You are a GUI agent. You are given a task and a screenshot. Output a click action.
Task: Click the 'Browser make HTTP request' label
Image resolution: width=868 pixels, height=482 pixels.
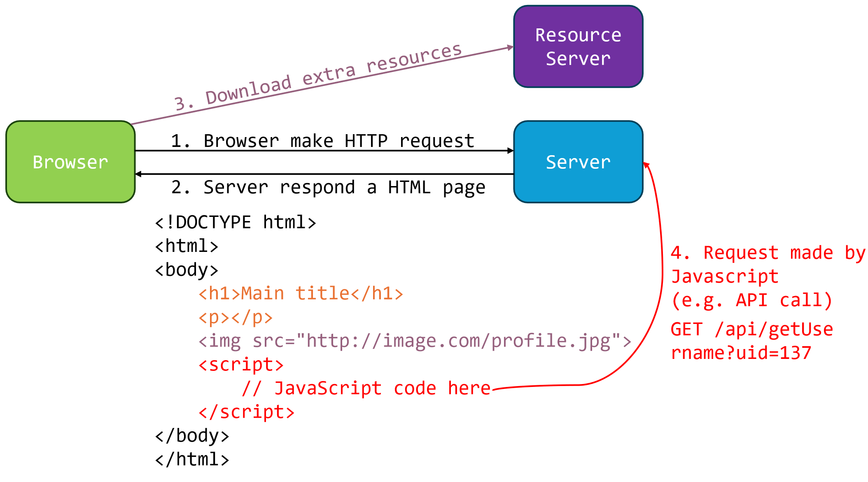[x=322, y=141]
